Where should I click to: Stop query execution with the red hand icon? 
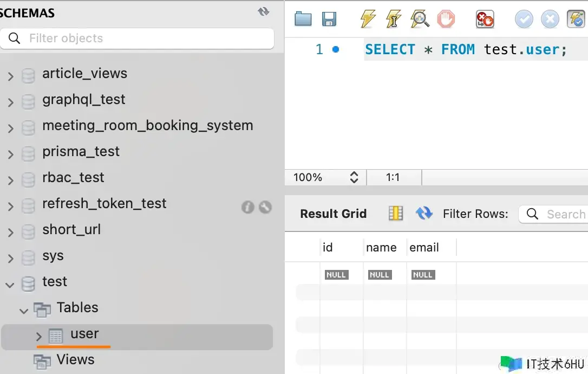click(446, 20)
